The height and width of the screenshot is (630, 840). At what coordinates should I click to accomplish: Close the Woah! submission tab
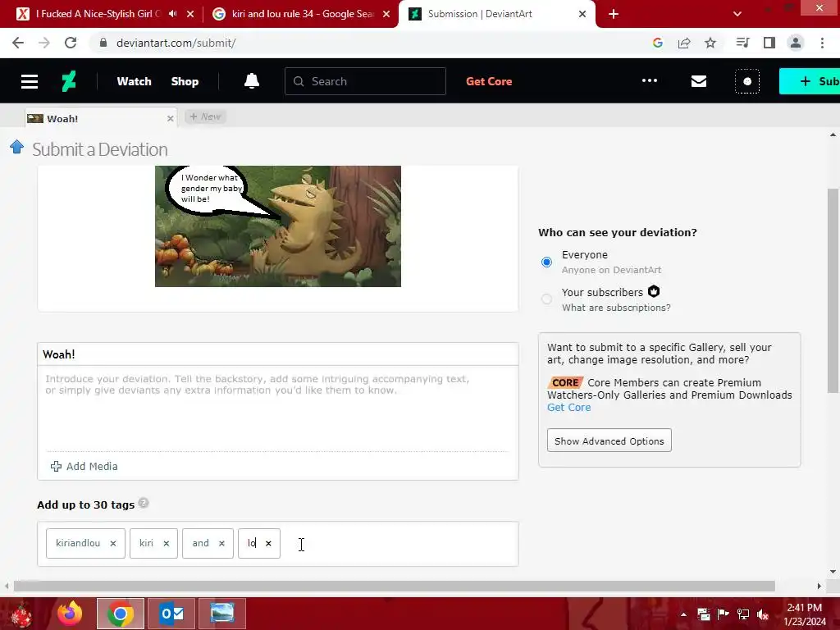(171, 118)
